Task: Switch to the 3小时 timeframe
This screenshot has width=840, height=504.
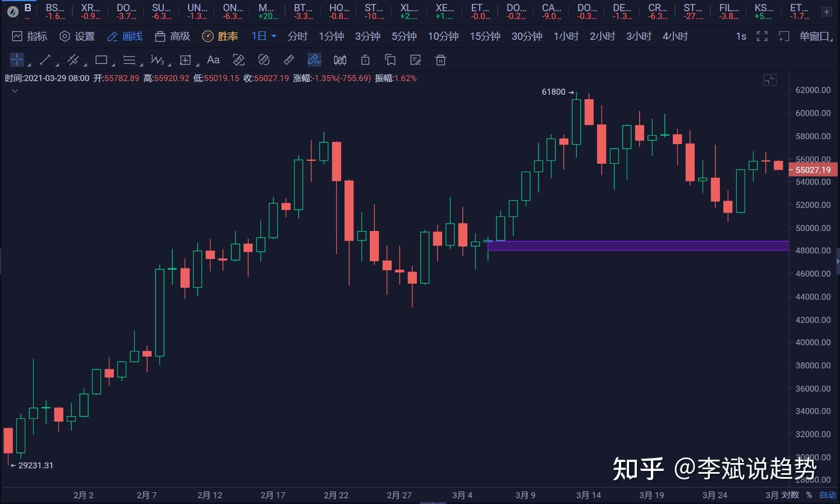Action: [639, 36]
